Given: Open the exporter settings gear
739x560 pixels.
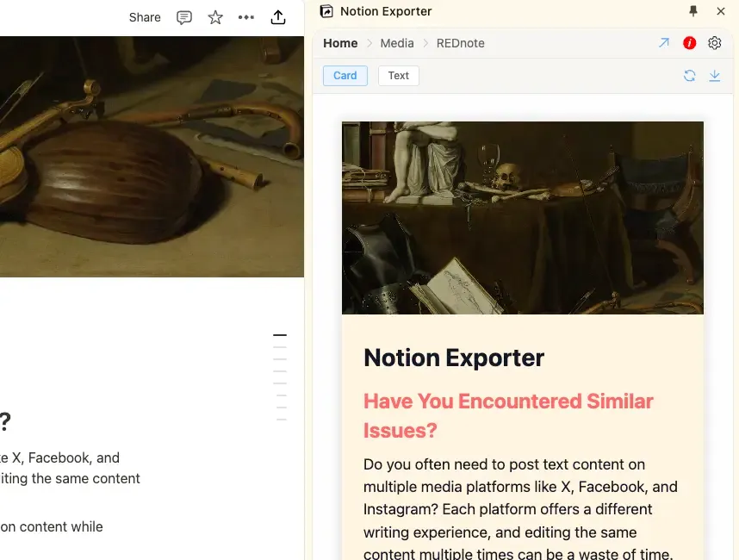Looking at the screenshot, I should pyautogui.click(x=714, y=43).
